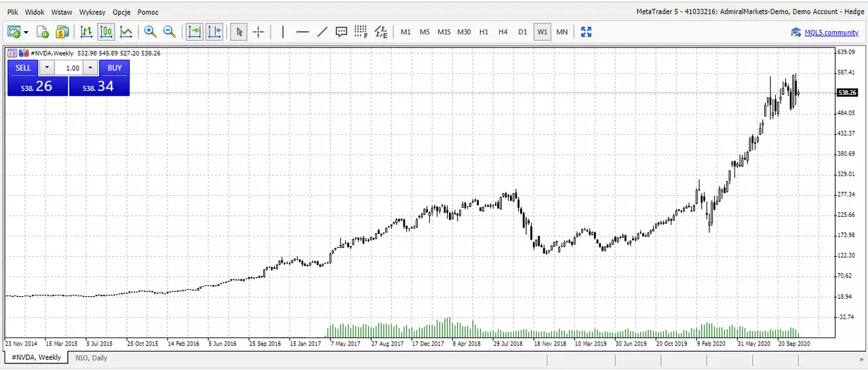Toggle chart shift from right border
This screenshot has height=370, width=868.
pos(214,32)
